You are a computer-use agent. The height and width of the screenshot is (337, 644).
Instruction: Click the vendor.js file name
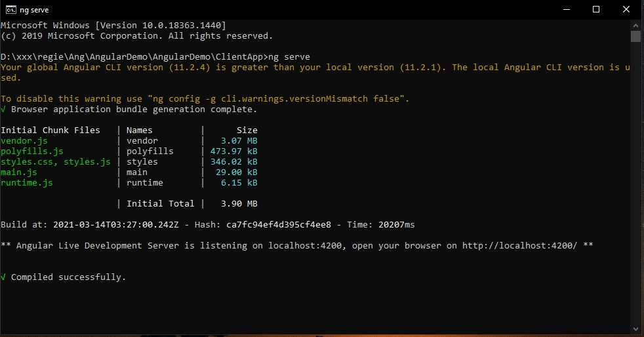click(24, 141)
